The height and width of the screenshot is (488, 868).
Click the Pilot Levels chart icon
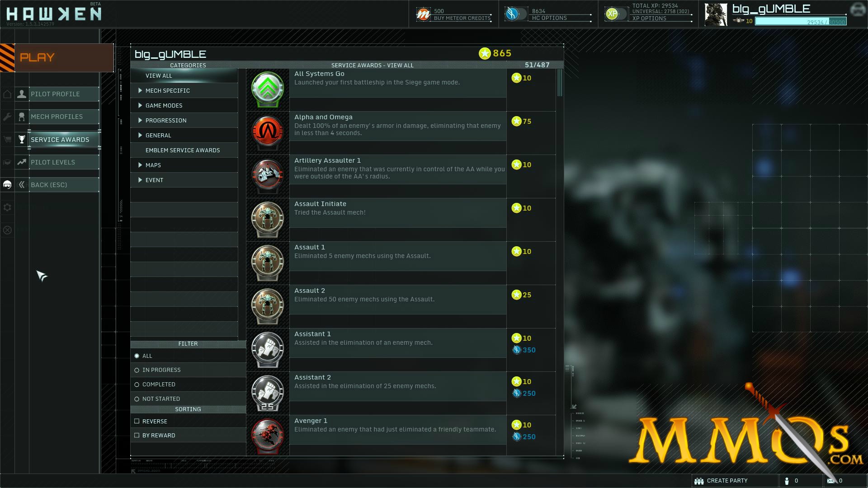[21, 162]
